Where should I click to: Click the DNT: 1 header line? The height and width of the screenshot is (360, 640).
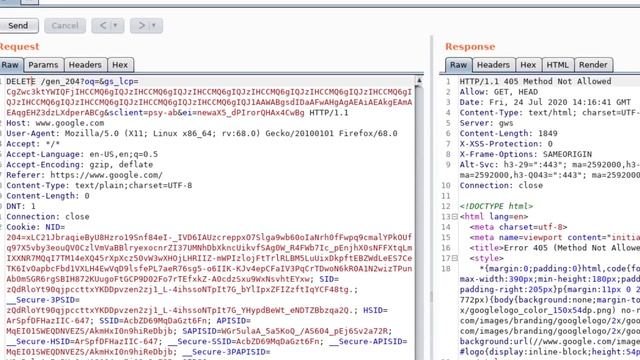21,207
